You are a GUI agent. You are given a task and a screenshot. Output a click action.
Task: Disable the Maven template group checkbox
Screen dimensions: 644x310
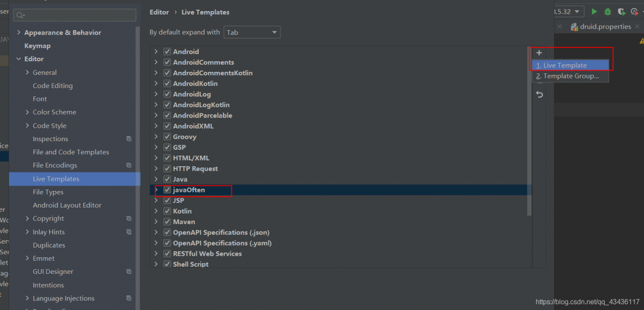point(167,222)
